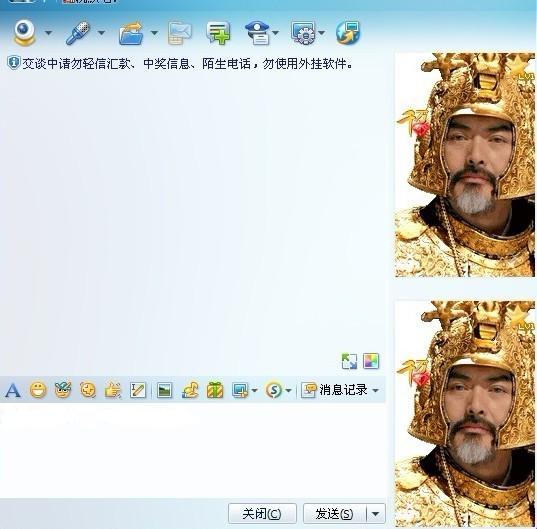This screenshot has width=537, height=529.
Task: Start a video call with the webcam icon
Action: [x=24, y=33]
